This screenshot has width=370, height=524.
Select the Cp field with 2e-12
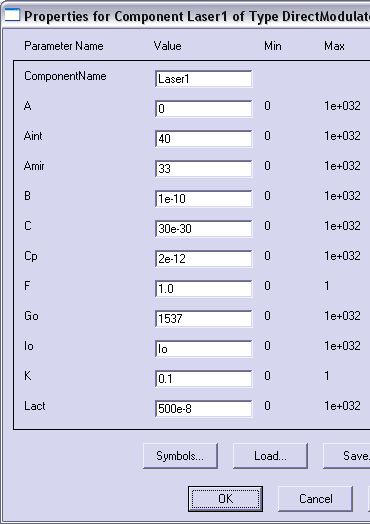point(204,259)
